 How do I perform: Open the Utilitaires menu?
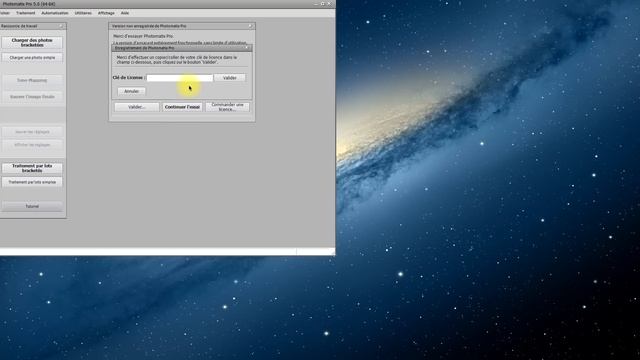pos(83,13)
